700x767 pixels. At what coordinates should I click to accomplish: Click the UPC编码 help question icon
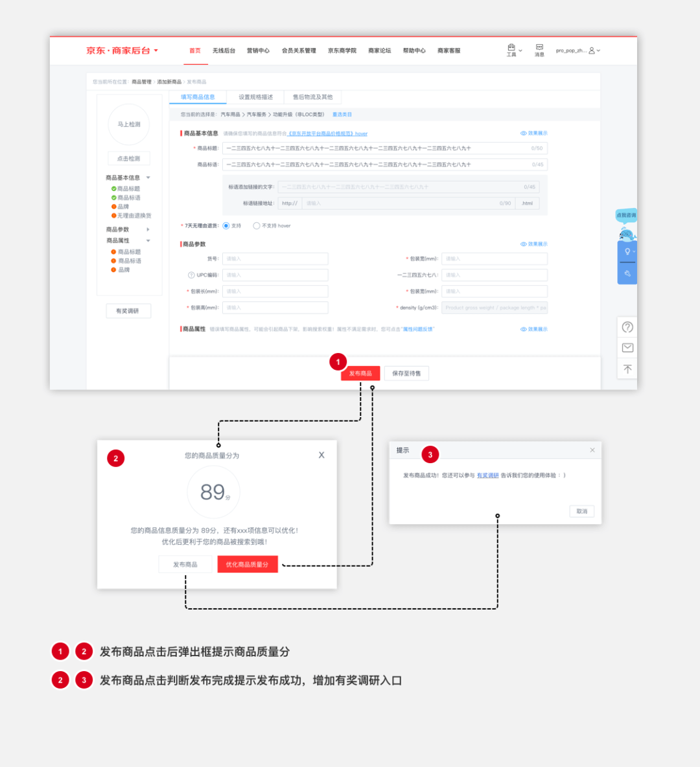tap(191, 275)
